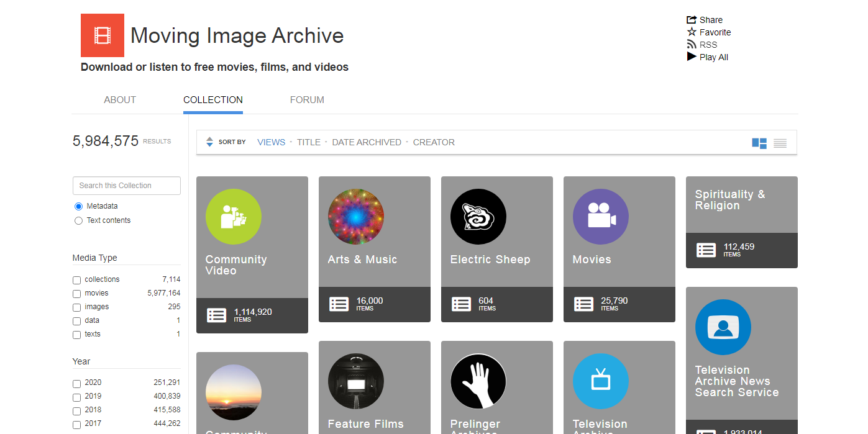Check the movies media type checkbox
The image size is (868, 434).
click(76, 294)
